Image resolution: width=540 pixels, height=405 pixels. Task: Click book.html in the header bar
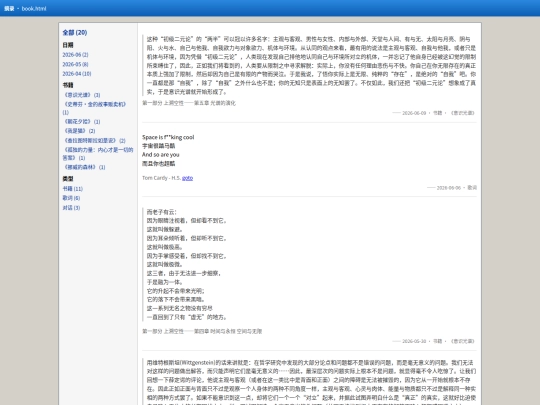click(34, 9)
